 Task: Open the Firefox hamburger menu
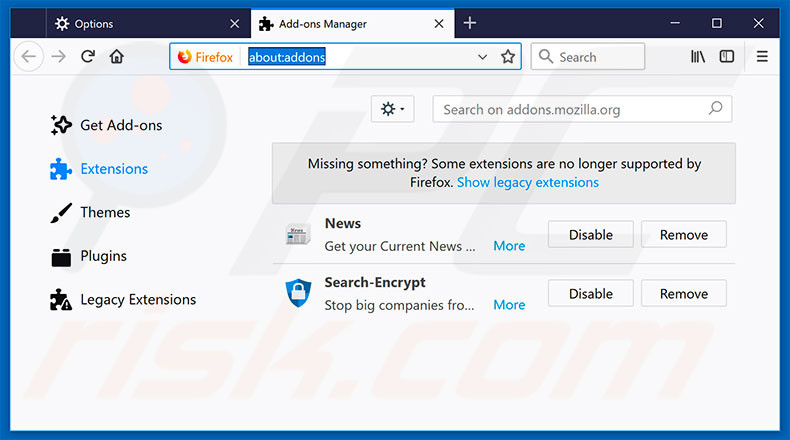[x=762, y=56]
